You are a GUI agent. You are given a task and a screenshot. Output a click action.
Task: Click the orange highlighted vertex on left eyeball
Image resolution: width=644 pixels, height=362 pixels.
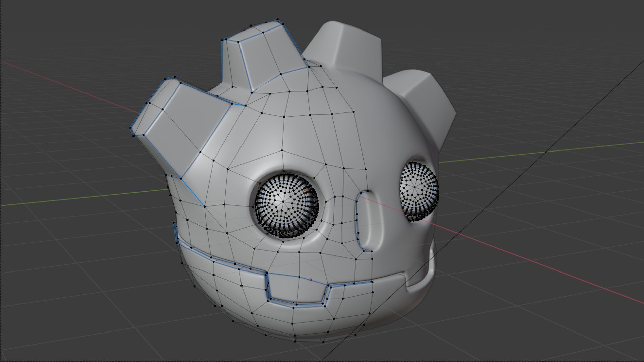coord(305,191)
